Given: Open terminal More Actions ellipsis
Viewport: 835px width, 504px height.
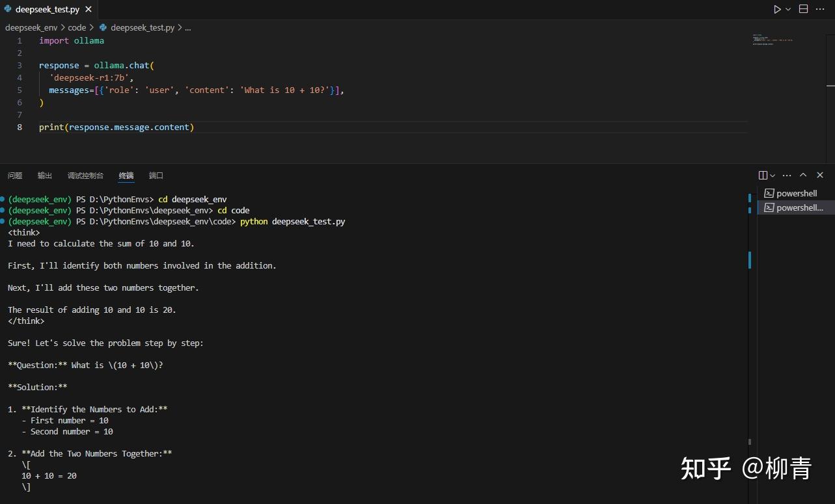Looking at the screenshot, I should [786, 175].
